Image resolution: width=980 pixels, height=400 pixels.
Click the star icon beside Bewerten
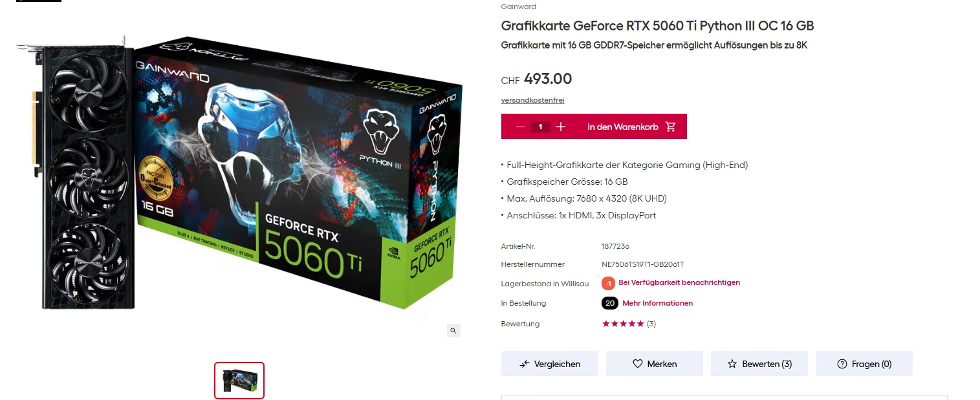click(x=732, y=364)
